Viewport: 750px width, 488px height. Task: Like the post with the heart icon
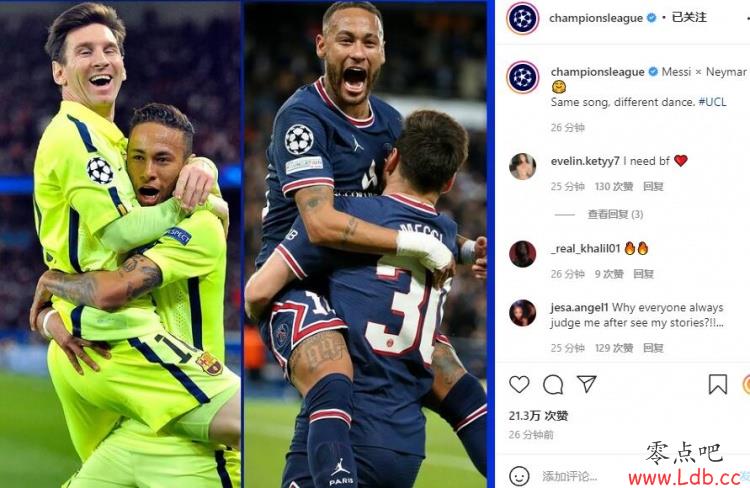click(519, 384)
